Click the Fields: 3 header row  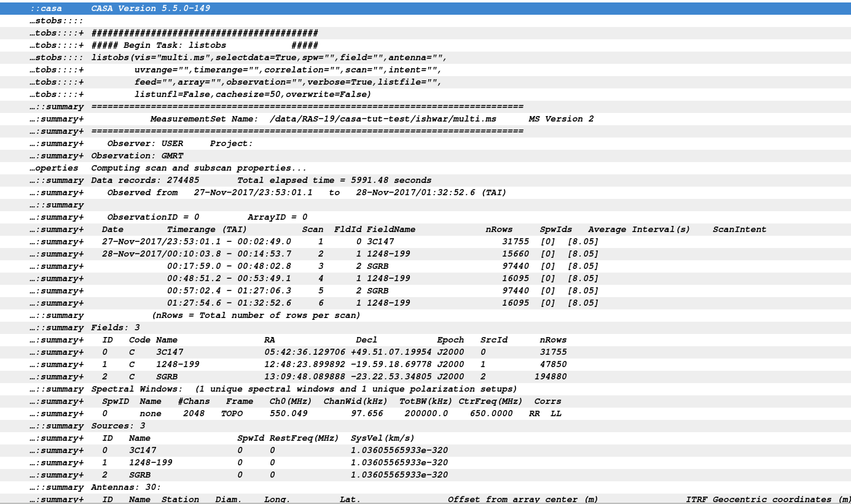(x=425, y=328)
